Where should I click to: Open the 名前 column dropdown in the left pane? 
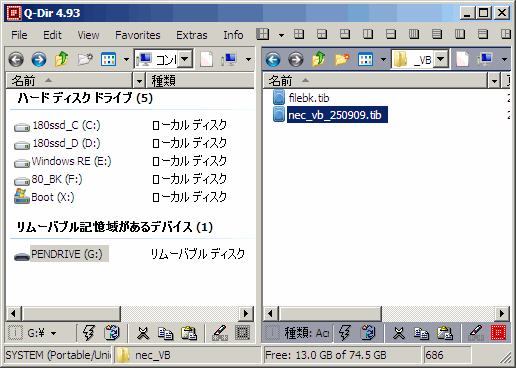(x=139, y=81)
